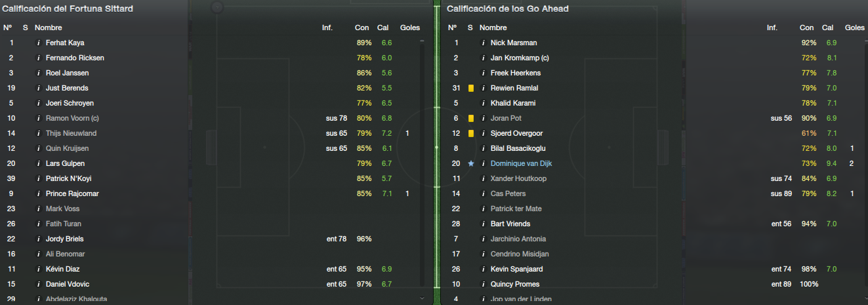Open Bilal Basacikoglu player profile
Image resolution: width=868 pixels, height=305 pixels.
tap(518, 148)
